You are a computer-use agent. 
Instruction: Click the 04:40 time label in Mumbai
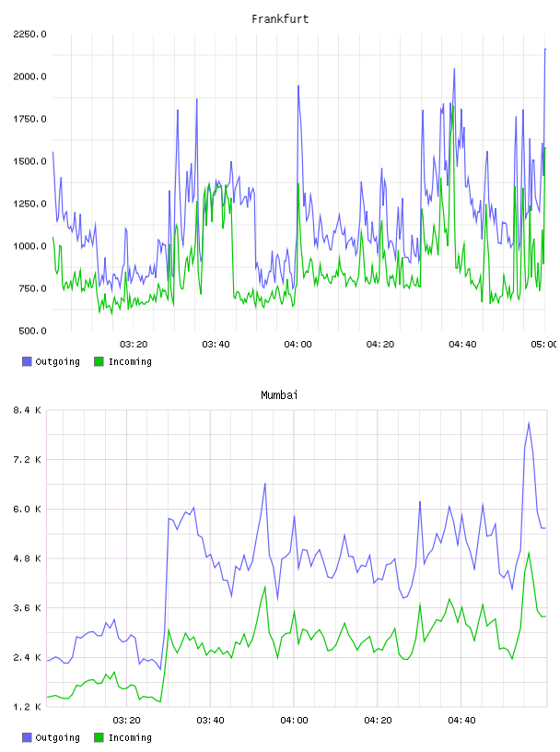pyautogui.click(x=461, y=721)
